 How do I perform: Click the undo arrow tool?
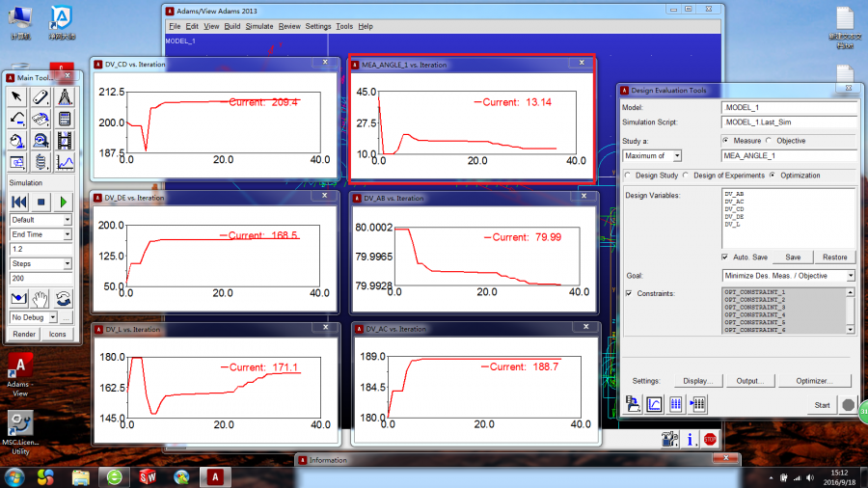point(17,119)
